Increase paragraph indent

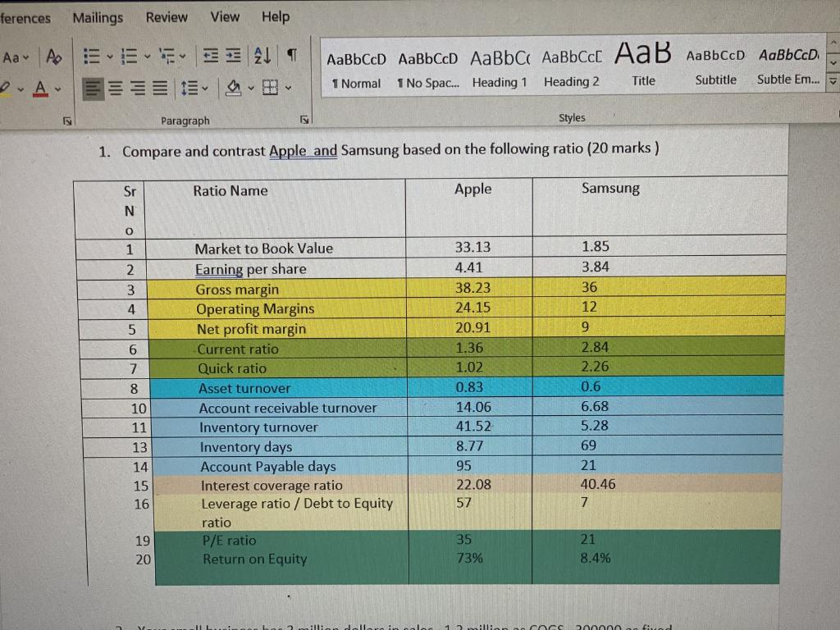pos(233,55)
